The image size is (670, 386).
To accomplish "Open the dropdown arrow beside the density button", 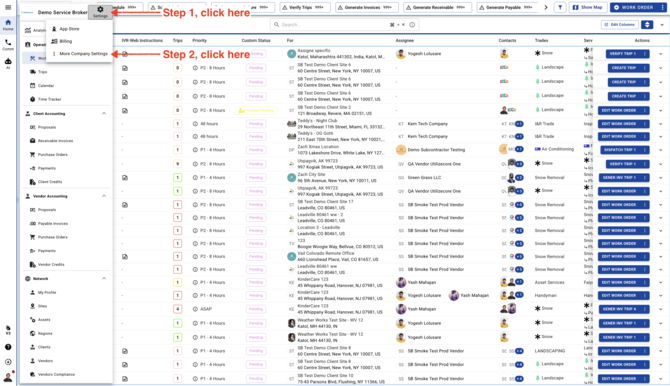I will tap(662, 25).
